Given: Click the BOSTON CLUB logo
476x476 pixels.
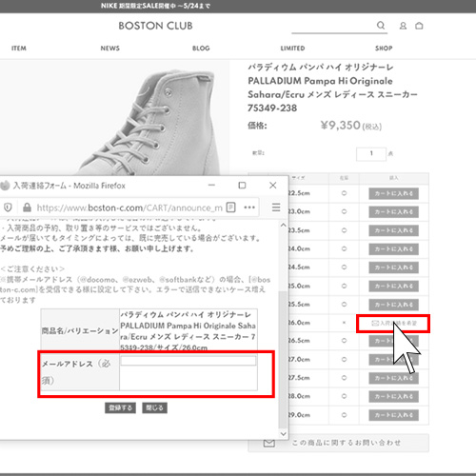Looking at the screenshot, I should tap(155, 26).
